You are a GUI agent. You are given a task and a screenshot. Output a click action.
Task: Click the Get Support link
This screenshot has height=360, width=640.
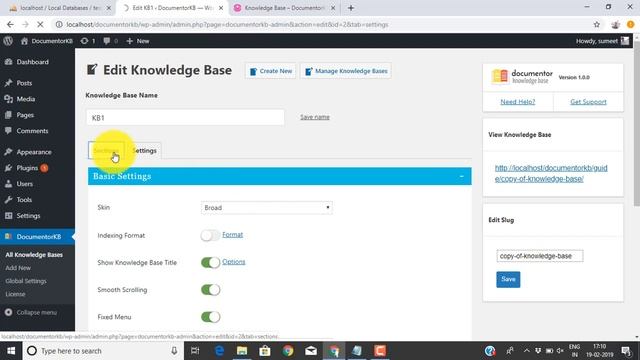[588, 102]
